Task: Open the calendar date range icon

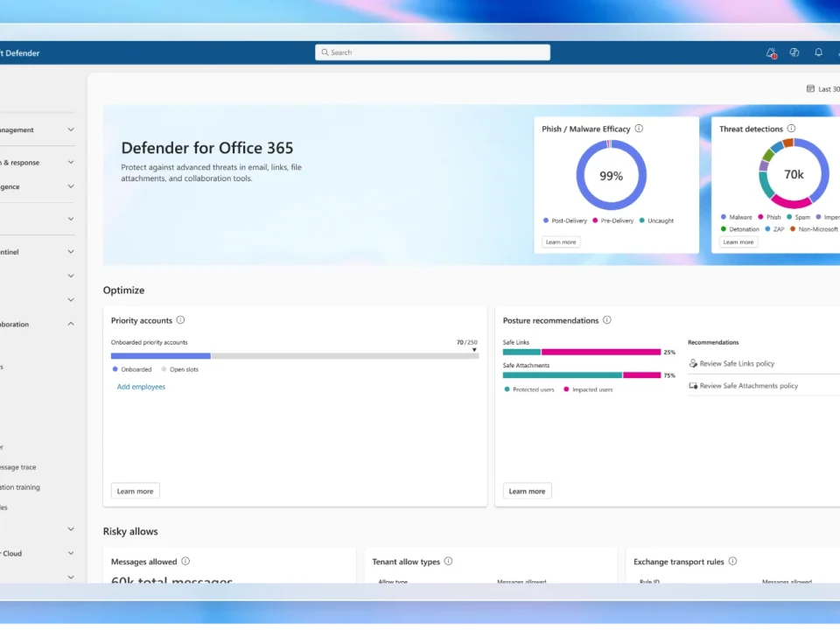Action: (x=810, y=89)
